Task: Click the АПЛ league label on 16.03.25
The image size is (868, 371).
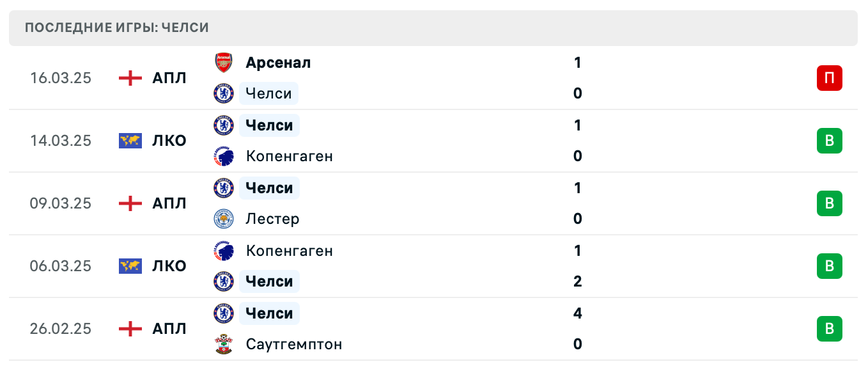Action: click(169, 78)
